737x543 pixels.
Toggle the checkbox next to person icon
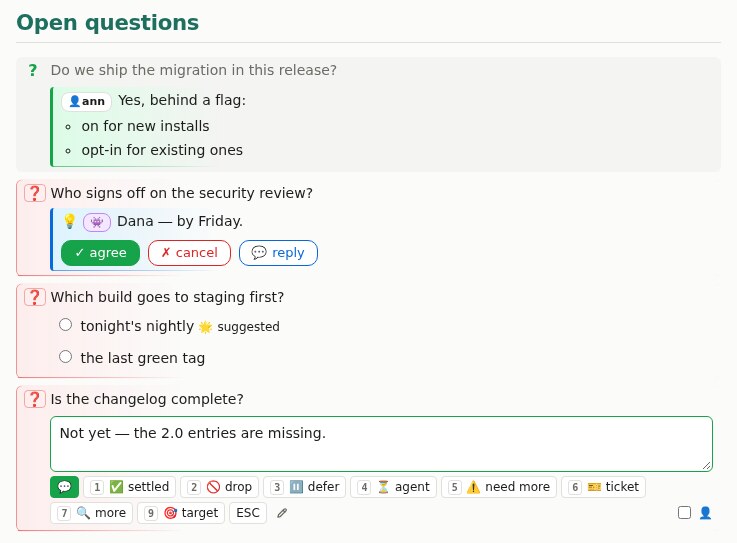(684, 512)
